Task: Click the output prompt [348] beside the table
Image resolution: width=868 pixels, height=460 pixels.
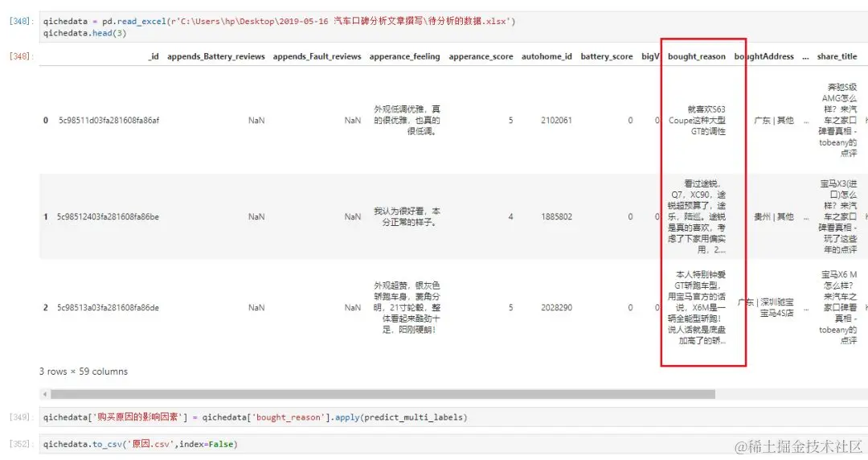Action: coord(21,56)
